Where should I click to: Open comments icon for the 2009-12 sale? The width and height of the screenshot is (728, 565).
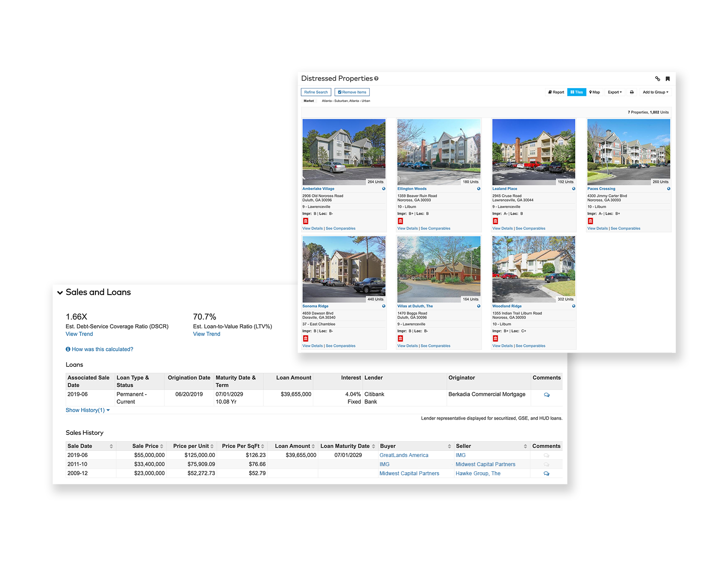[546, 474]
